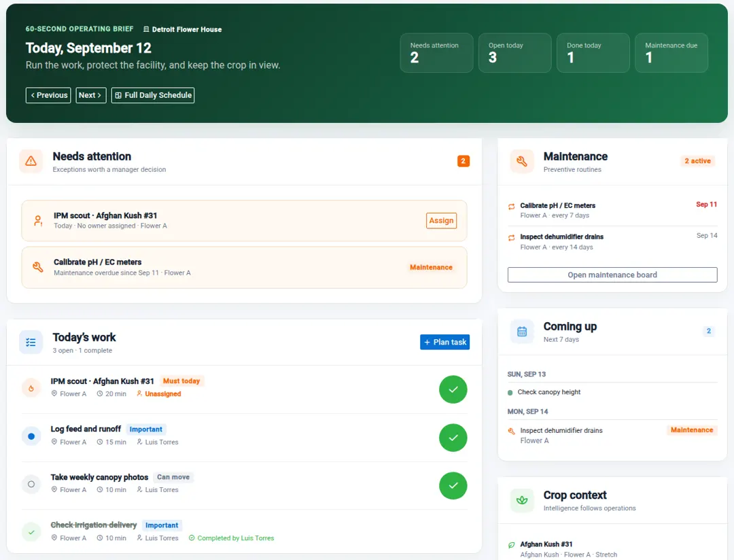Click the Coming up calendar icon

522,332
